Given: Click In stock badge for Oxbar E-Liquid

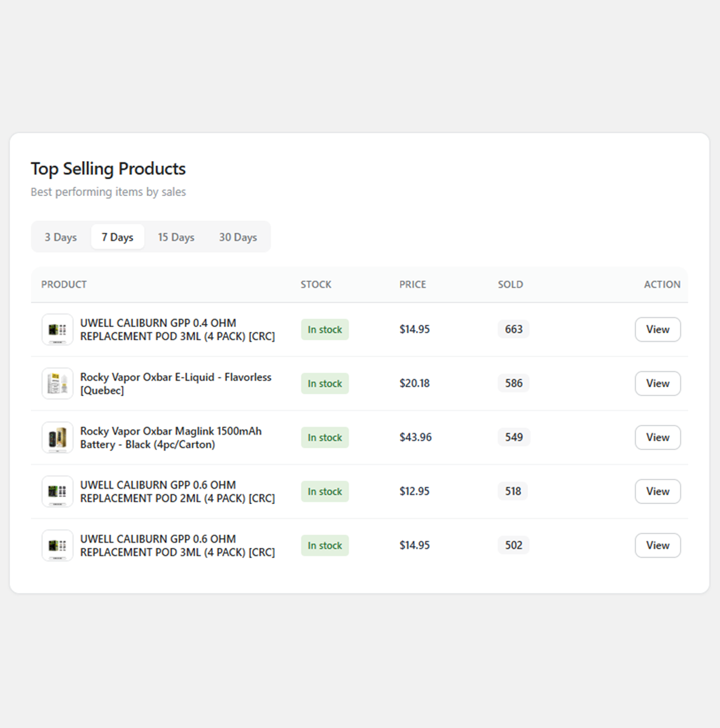Looking at the screenshot, I should [x=325, y=384].
